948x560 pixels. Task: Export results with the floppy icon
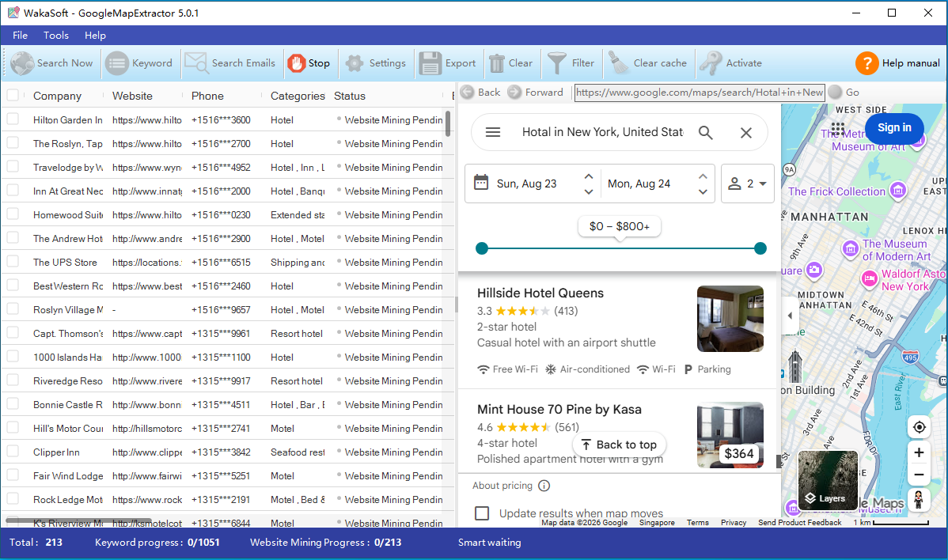430,62
